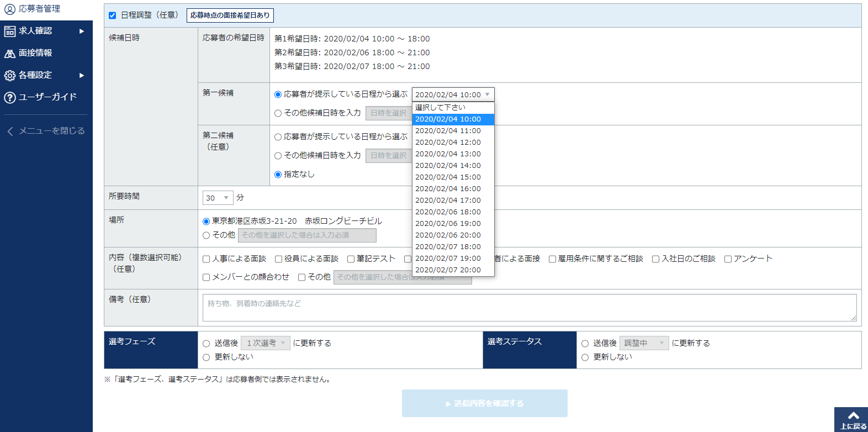Select the 指定なし radio button
This screenshot has height=432, width=868.
tap(278, 175)
